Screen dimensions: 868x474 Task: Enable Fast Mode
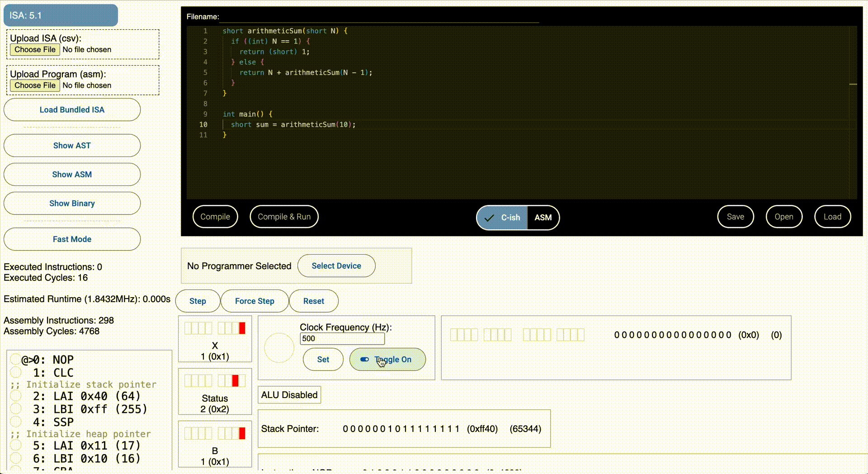tap(72, 239)
